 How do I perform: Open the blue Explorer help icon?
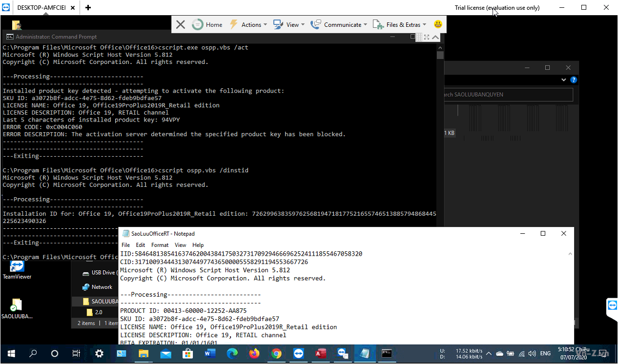click(574, 80)
